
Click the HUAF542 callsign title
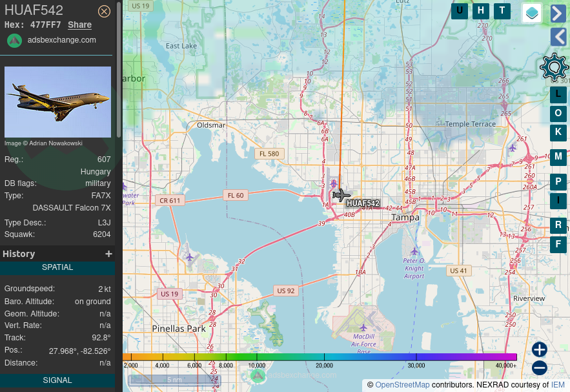pos(34,10)
